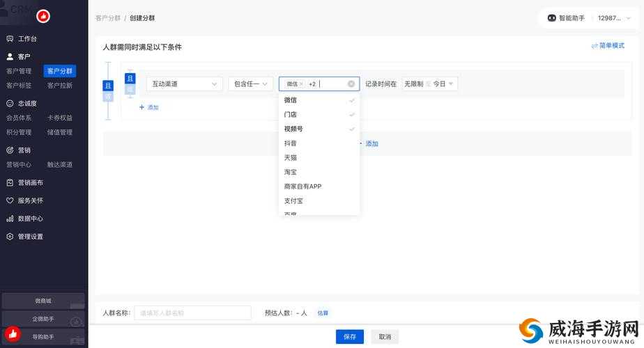This screenshot has height=348, width=644.
Task: Choose 支付宝 channel option
Action: click(319, 200)
